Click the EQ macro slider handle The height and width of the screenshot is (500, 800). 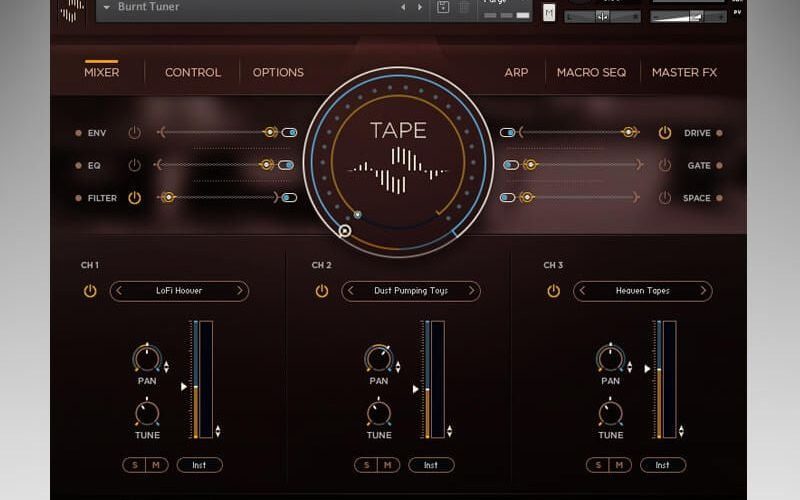[266, 164]
